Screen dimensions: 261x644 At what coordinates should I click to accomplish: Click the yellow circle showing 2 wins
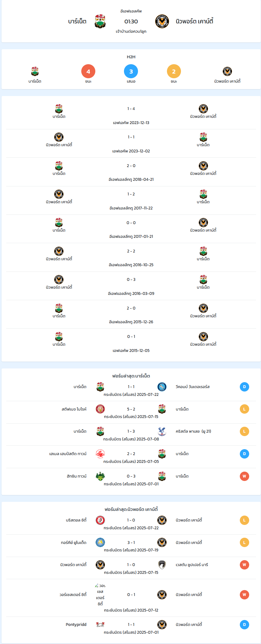pyautogui.click(x=174, y=71)
